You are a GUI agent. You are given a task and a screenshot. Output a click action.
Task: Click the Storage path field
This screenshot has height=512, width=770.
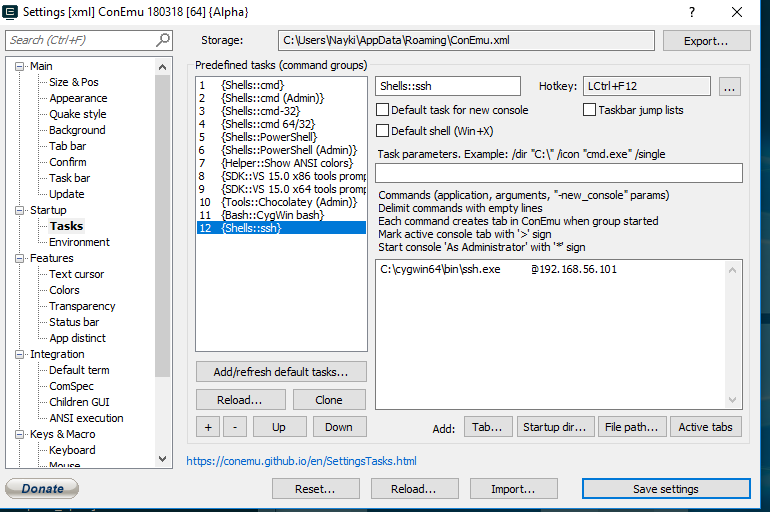(466, 40)
